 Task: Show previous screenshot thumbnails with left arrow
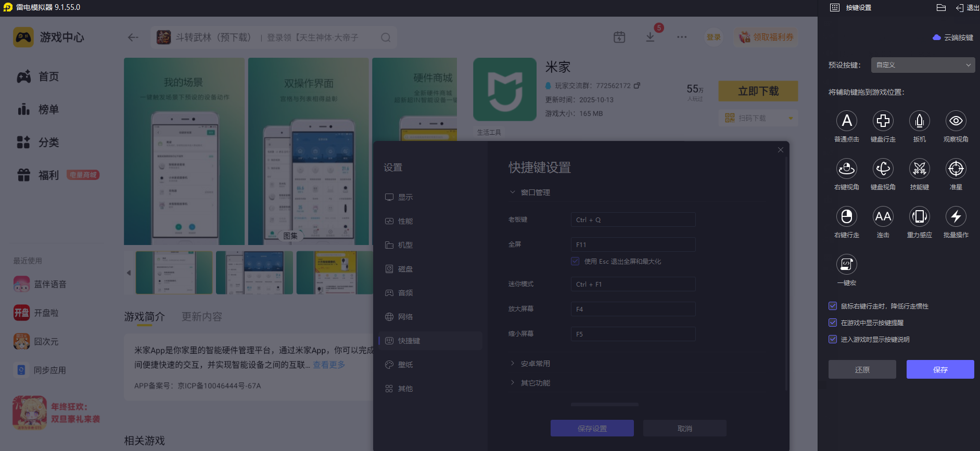pyautogui.click(x=129, y=273)
